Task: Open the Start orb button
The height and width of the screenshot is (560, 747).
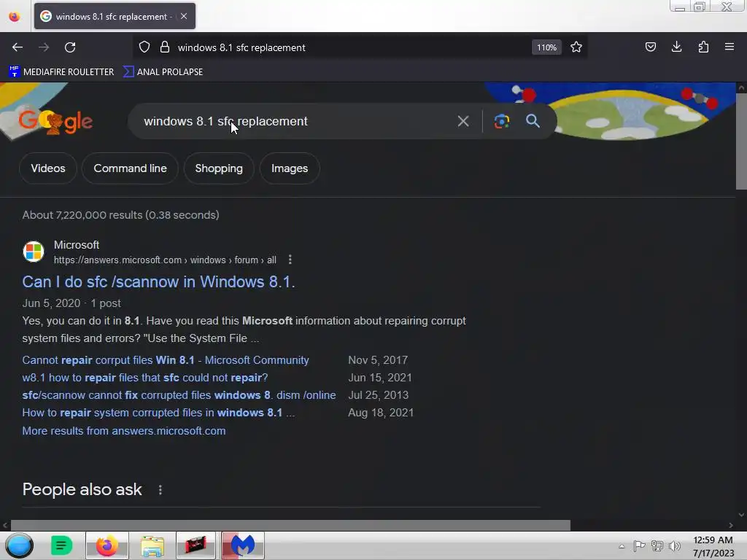Action: click(x=19, y=545)
